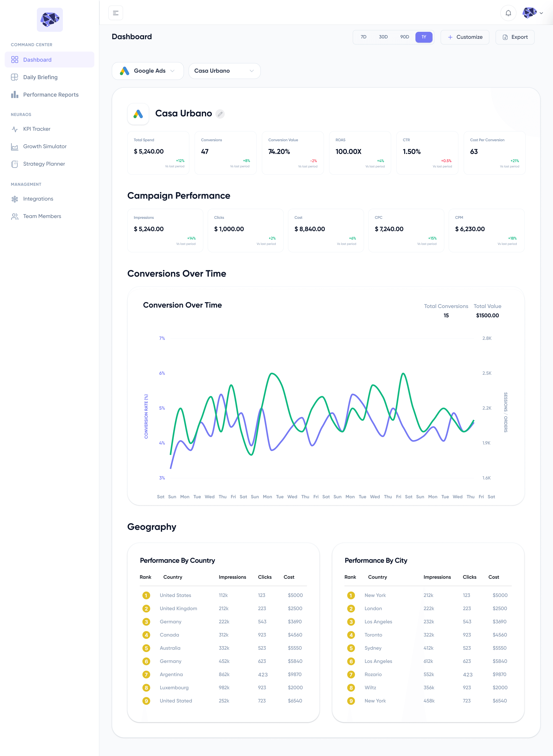Viewport: 553px width, 756px height.
Task: Click the Export button
Action: (515, 37)
